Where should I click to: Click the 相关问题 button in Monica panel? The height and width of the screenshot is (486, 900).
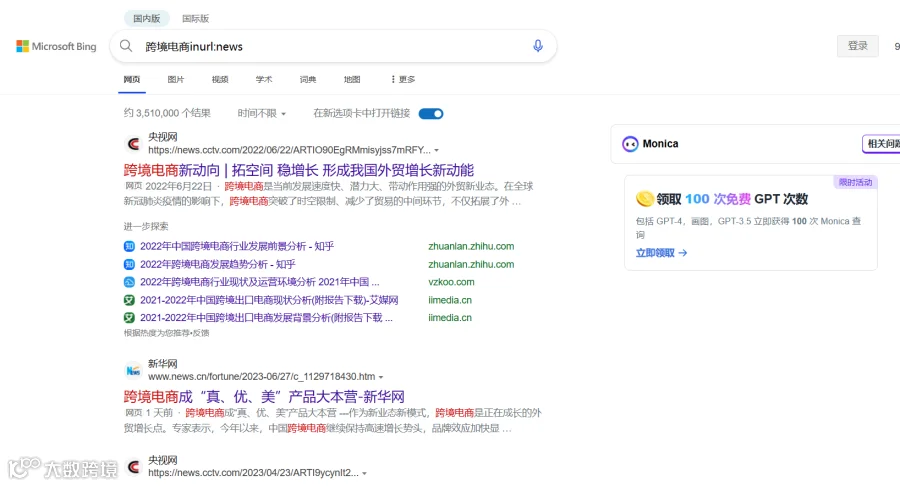tap(882, 143)
